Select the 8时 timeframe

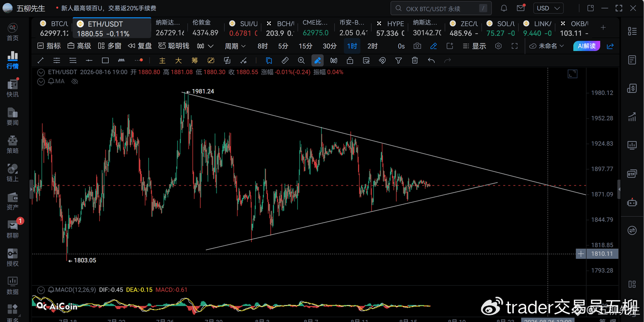(263, 46)
